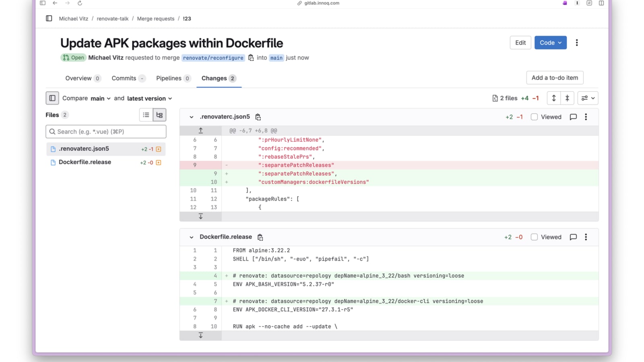The width and height of the screenshot is (644, 362).
Task: Copy the .renovaterc.json5 file path
Action: [258, 117]
